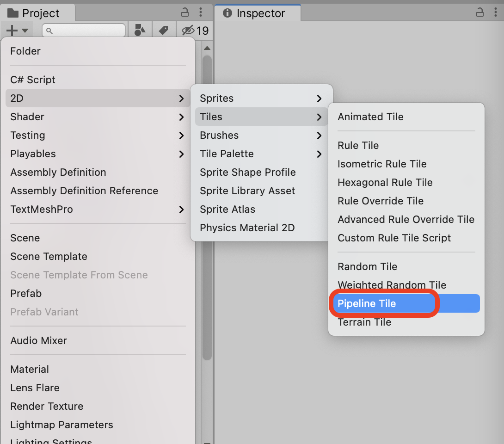The height and width of the screenshot is (444, 504).
Task: Select Assembly Definition Reference
Action: 98,191
